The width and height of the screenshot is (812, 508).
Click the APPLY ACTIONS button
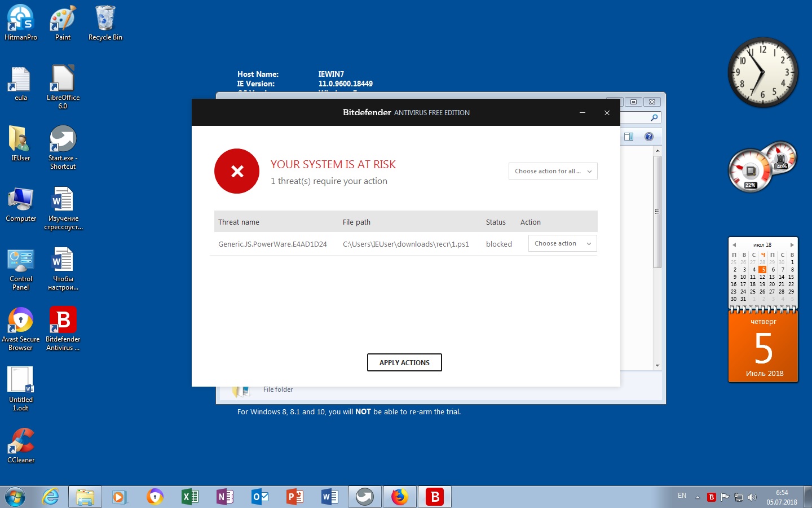404,362
